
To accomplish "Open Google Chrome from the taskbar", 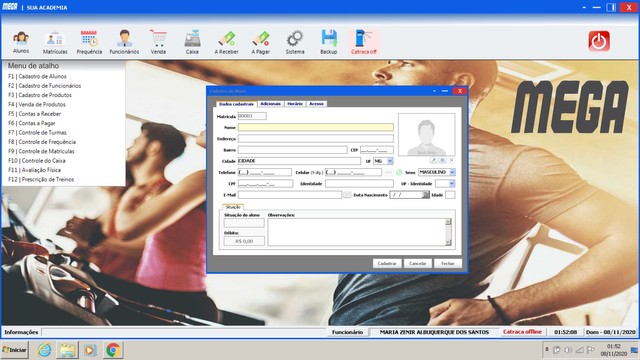I will tap(113, 350).
